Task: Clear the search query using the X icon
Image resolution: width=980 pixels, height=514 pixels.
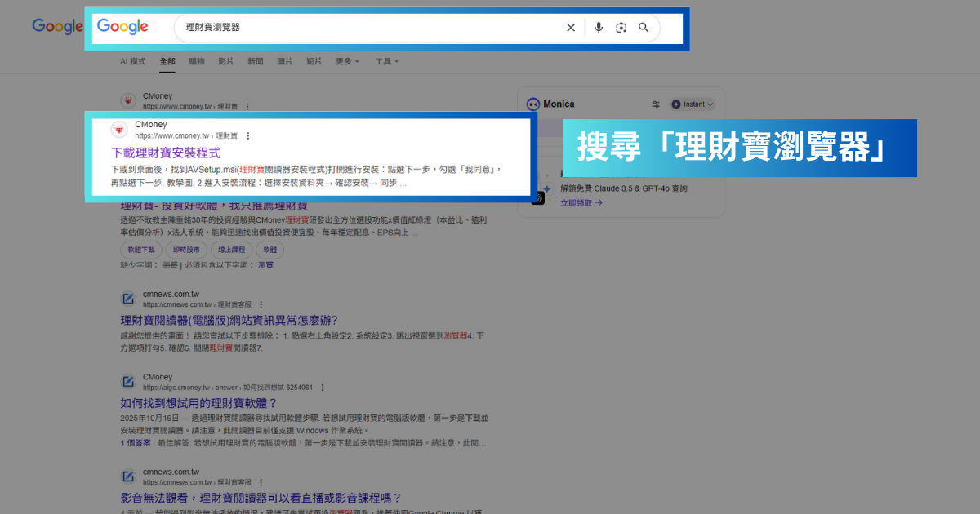Action: tap(571, 27)
